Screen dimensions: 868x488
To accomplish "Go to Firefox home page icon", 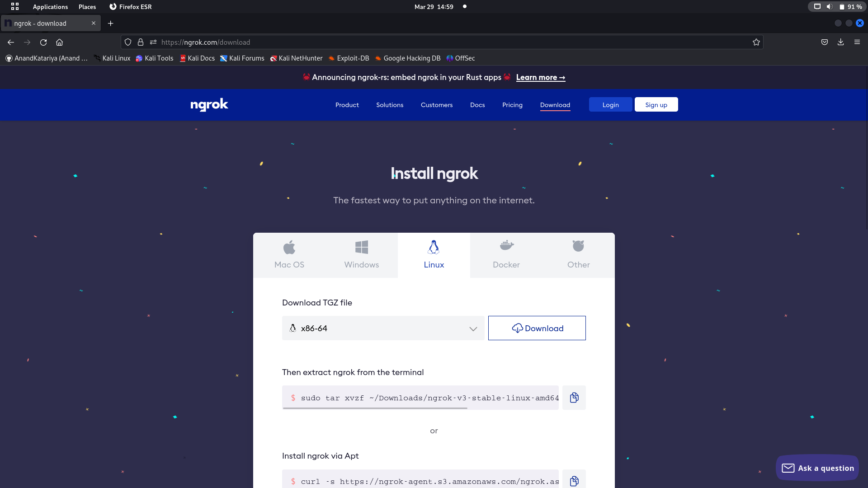I will pyautogui.click(x=59, y=42).
